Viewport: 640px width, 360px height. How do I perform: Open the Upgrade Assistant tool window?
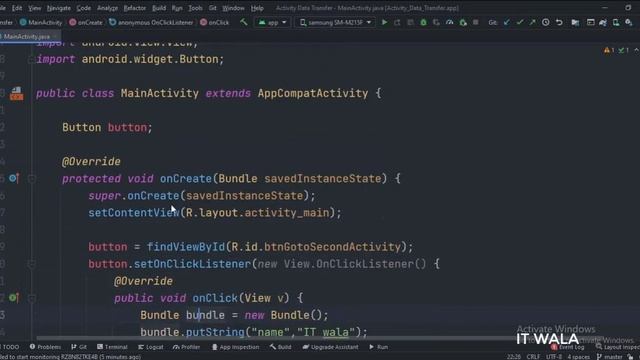tap(330, 347)
